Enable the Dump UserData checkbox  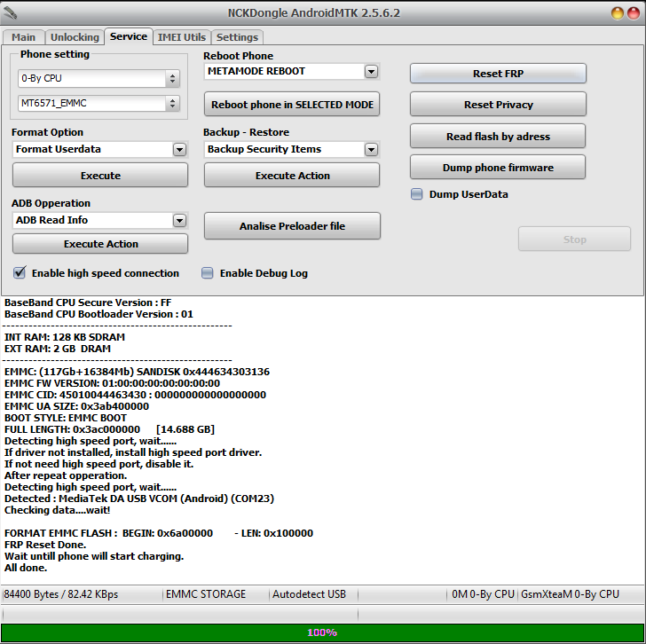click(416, 194)
